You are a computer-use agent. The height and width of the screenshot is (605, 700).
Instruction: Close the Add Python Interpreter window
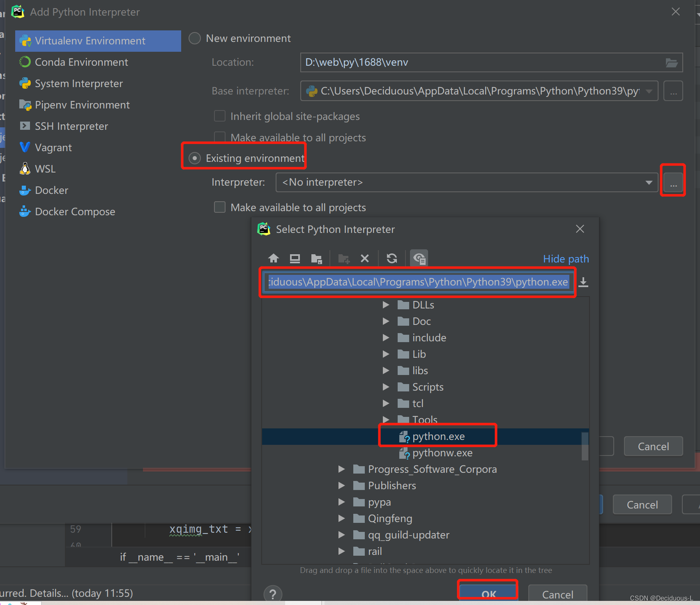(675, 12)
